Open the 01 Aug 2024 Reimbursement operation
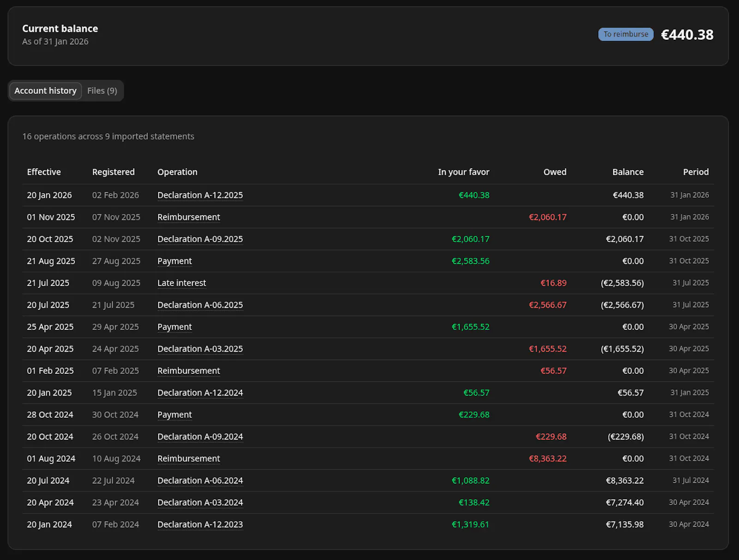Viewport: 739px width, 560px height. click(x=188, y=458)
